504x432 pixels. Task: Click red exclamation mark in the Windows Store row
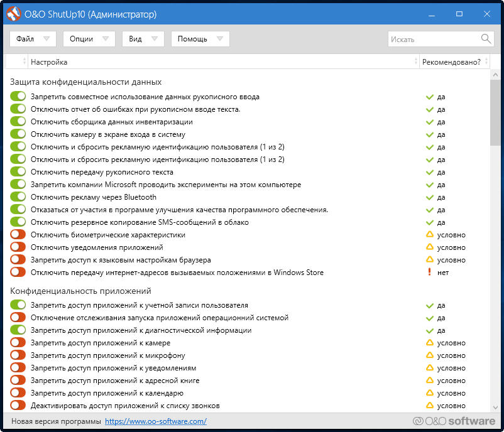point(429,272)
